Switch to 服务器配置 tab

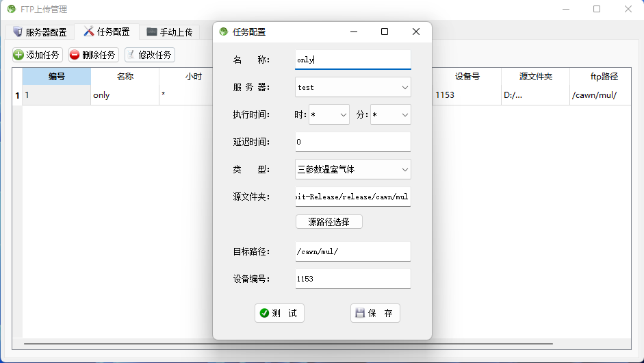pyautogui.click(x=40, y=32)
